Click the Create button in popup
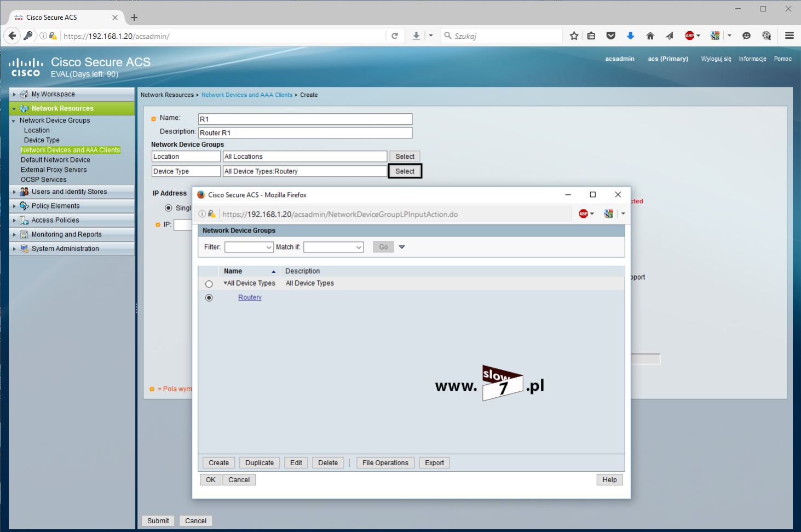The height and width of the screenshot is (532, 801). tap(219, 463)
